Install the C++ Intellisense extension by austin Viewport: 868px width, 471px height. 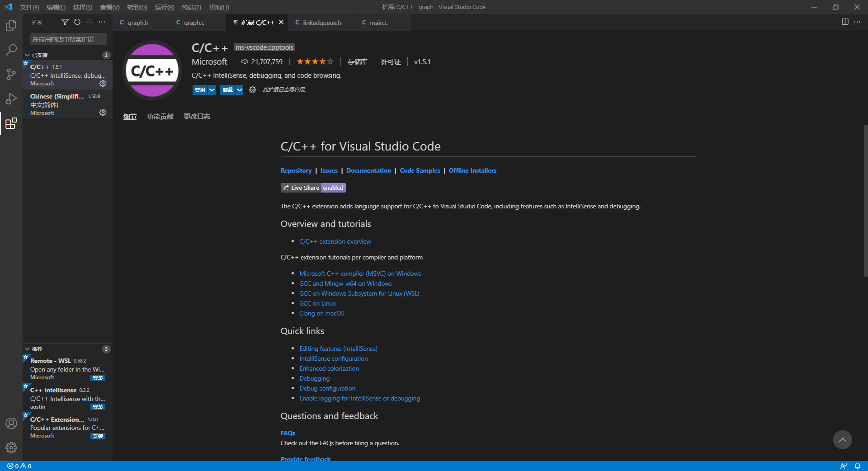point(98,407)
